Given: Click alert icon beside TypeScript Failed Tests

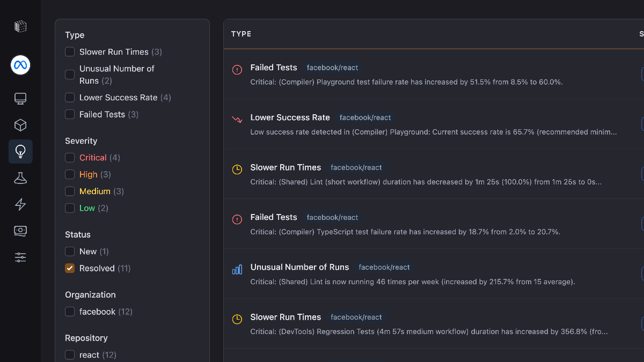Looking at the screenshot, I should pos(237,219).
